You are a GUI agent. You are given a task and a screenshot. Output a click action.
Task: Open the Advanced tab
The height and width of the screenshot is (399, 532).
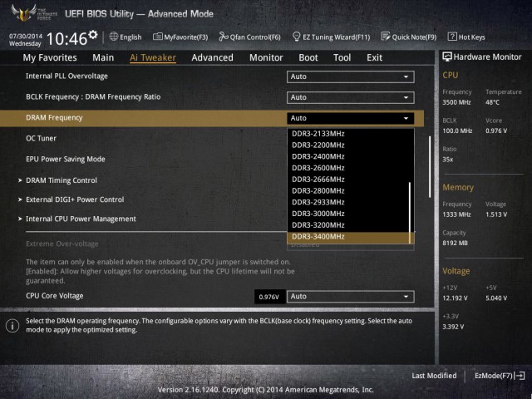point(212,57)
